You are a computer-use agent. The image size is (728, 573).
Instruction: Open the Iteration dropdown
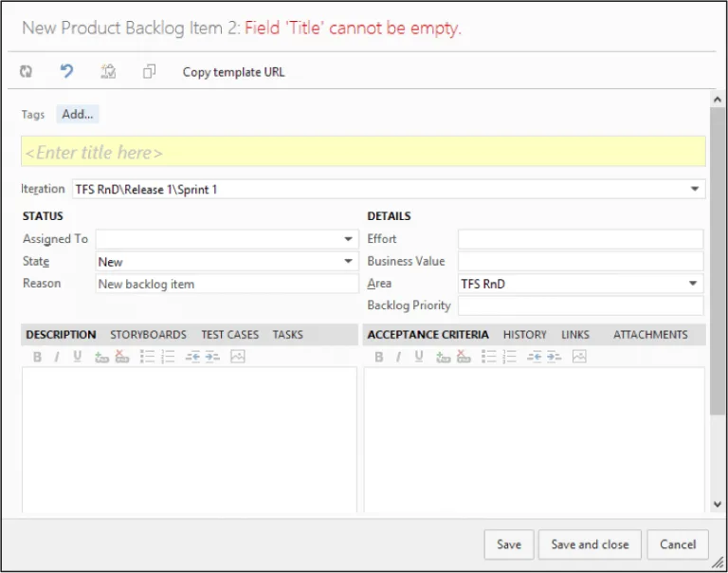pyautogui.click(x=695, y=189)
